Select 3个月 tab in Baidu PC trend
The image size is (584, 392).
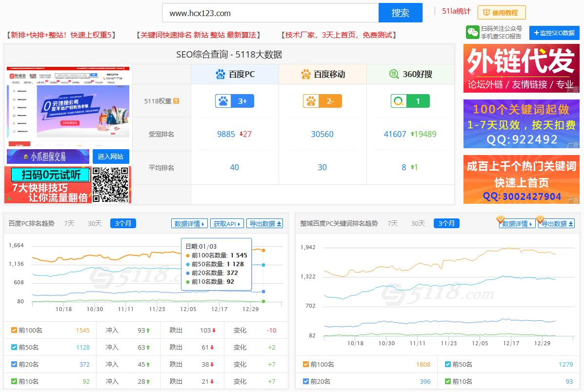(x=123, y=223)
